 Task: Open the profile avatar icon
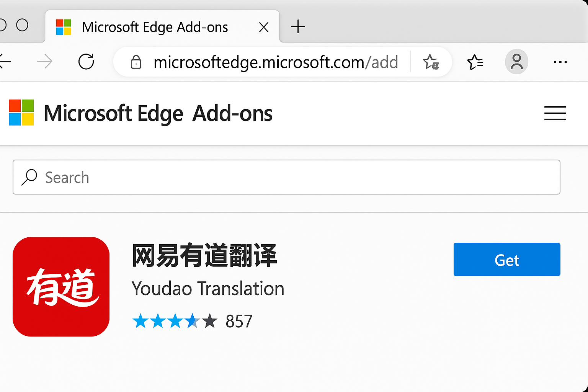tap(517, 62)
